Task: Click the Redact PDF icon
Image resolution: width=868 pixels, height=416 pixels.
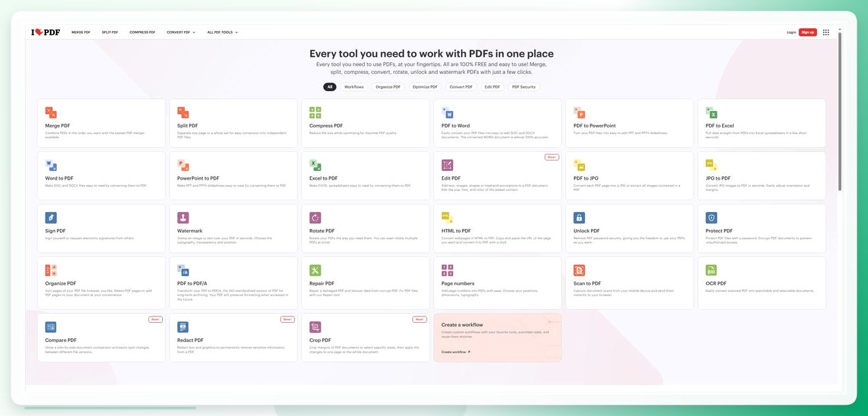Action: click(x=183, y=327)
